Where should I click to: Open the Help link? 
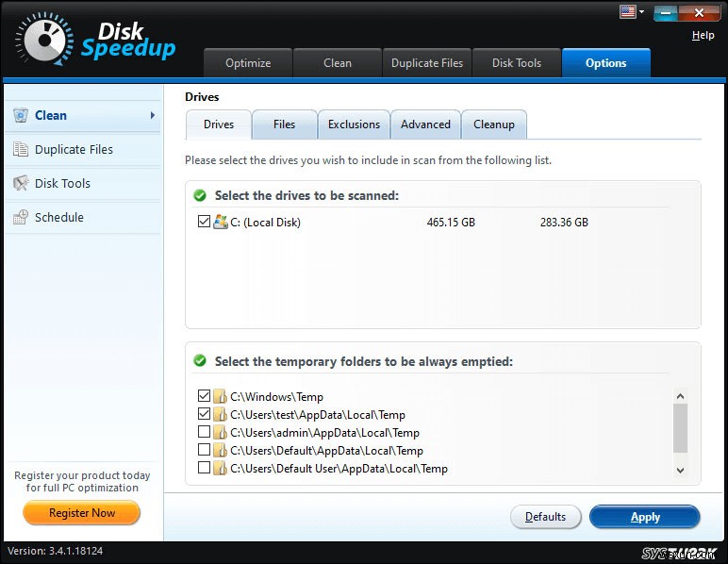click(x=703, y=35)
